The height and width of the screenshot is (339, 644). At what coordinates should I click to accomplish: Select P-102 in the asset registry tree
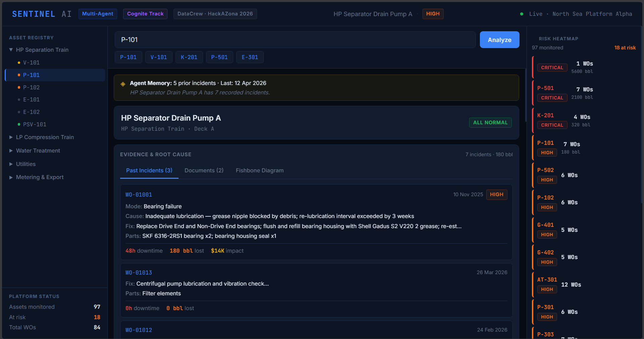coord(55,87)
